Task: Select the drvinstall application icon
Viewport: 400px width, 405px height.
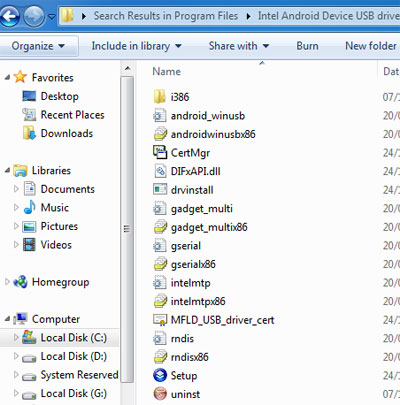Action: pos(160,190)
